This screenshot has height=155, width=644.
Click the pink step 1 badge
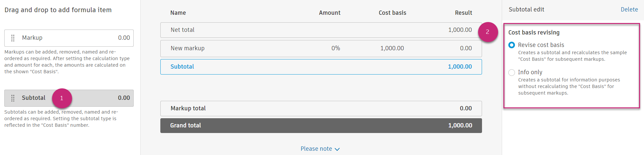pos(62,98)
